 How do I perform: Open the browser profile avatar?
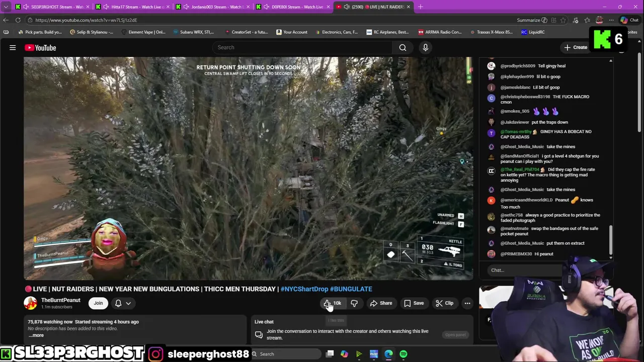click(599, 20)
